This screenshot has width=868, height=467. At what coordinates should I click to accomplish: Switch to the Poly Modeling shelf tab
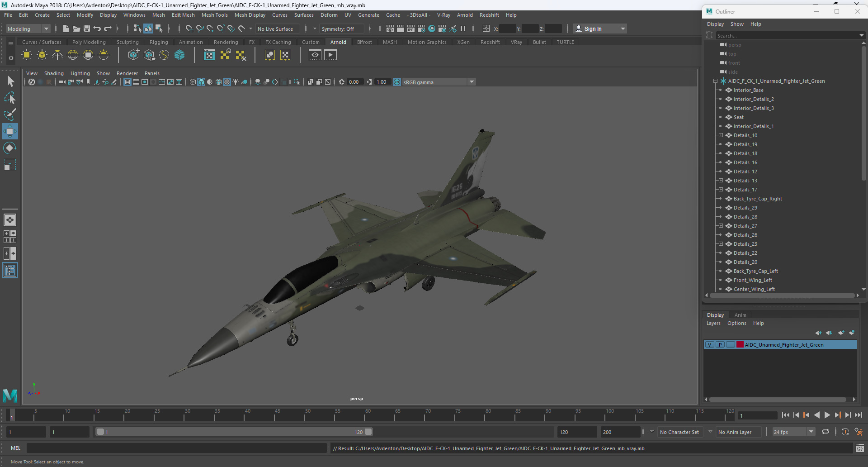pyautogui.click(x=89, y=42)
